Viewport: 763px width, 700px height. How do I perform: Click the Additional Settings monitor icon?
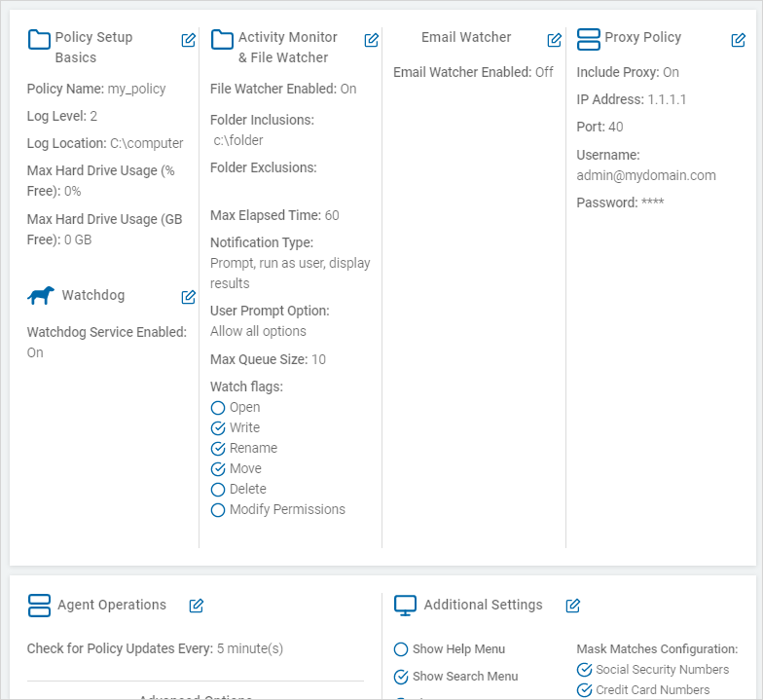[x=406, y=606]
